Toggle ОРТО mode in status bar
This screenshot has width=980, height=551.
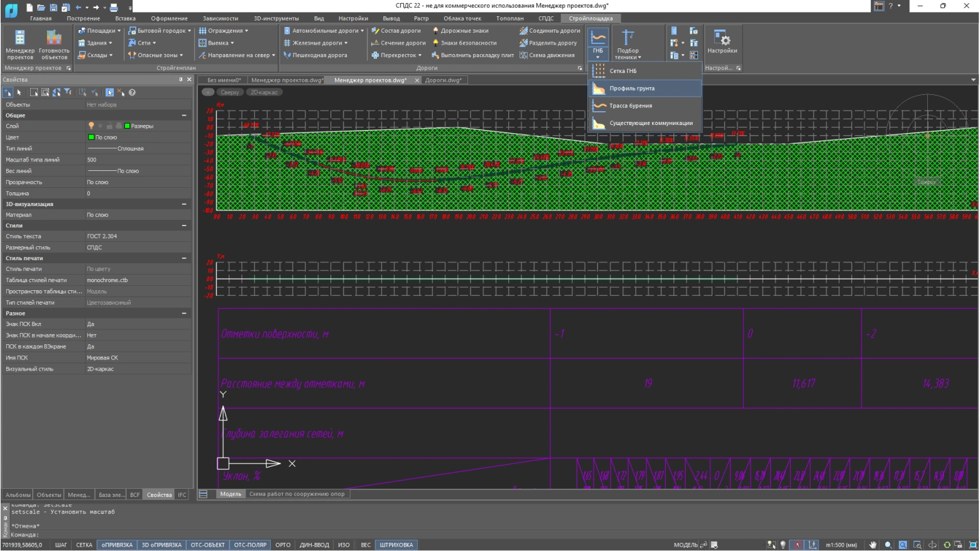283,545
